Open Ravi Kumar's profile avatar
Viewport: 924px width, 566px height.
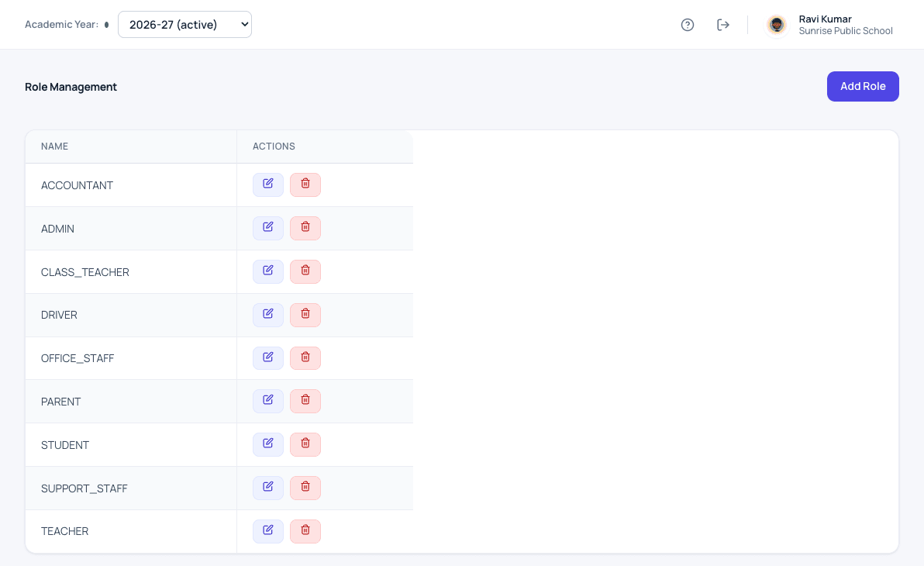(777, 25)
